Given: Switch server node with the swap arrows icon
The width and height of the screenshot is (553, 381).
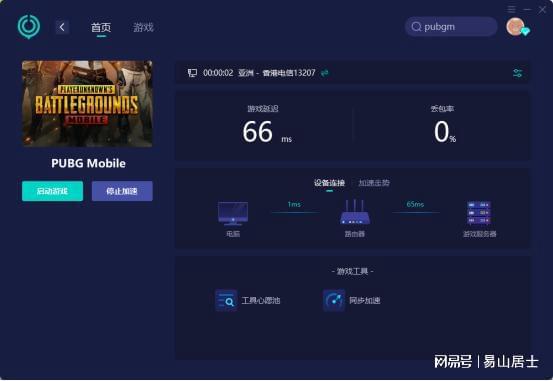Looking at the screenshot, I should (x=324, y=73).
